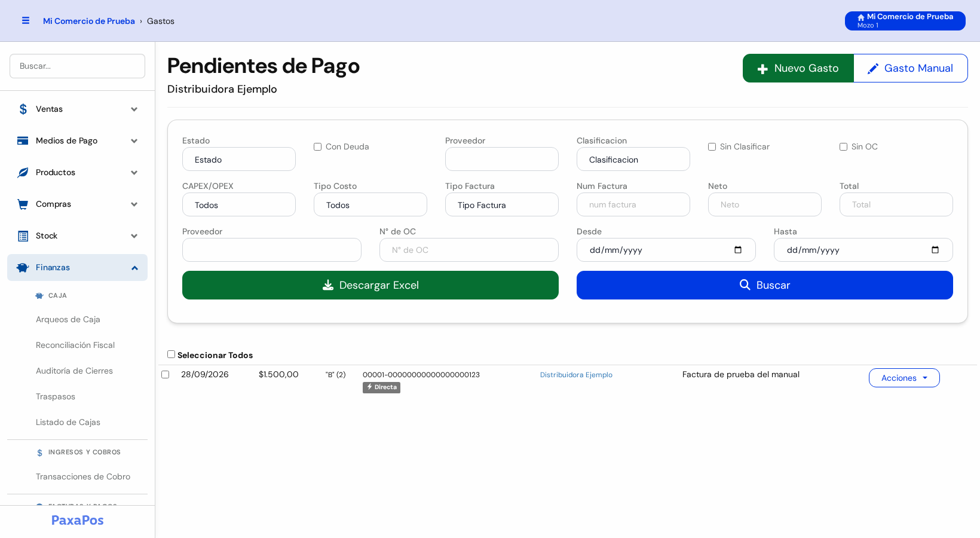Image resolution: width=980 pixels, height=538 pixels.
Task: Collapse the Finanzas menu chevron
Action: click(134, 268)
